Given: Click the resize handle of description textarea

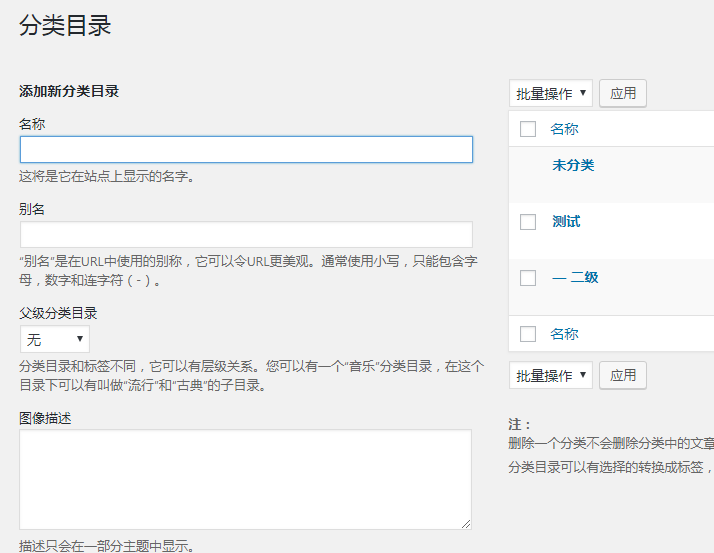Looking at the screenshot, I should pos(466,524).
